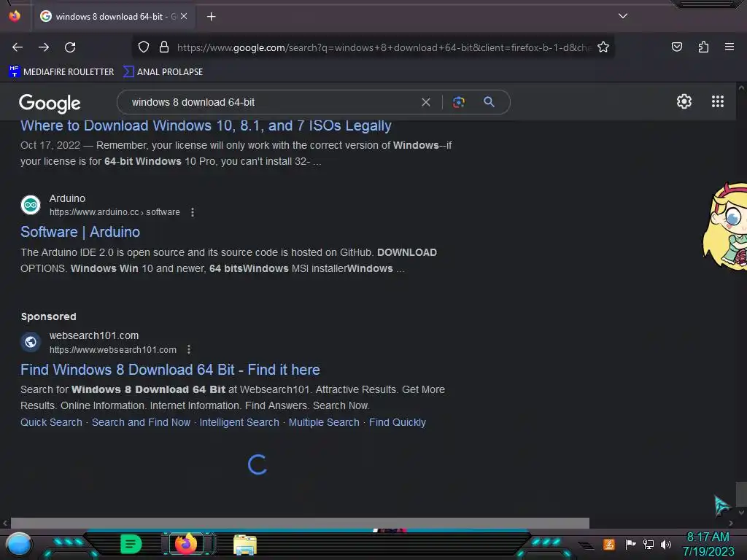Image resolution: width=747 pixels, height=560 pixels.
Task: Click the Arduino site favicon
Action: tap(31, 205)
